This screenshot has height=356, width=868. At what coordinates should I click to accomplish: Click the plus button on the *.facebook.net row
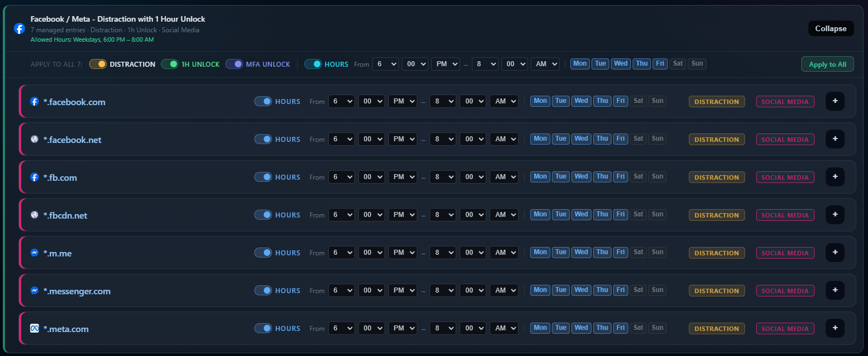(835, 139)
